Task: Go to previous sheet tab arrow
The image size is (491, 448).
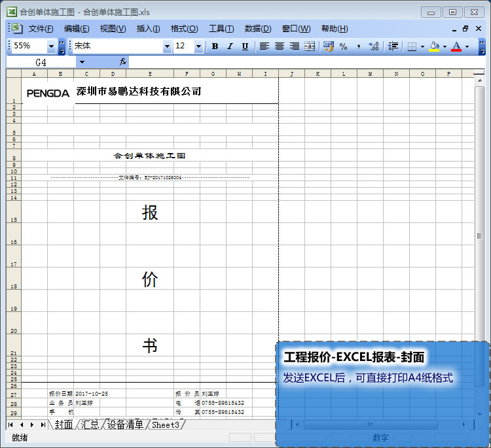Action: (22, 424)
